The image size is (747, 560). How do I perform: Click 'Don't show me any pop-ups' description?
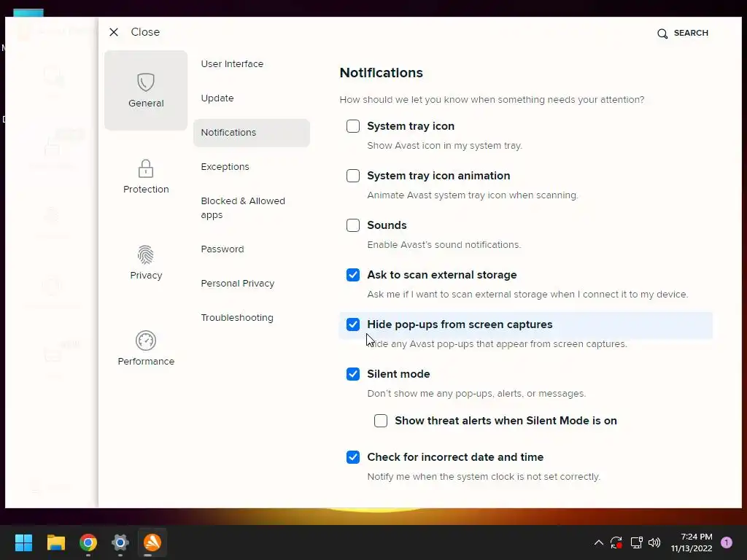tap(476, 394)
